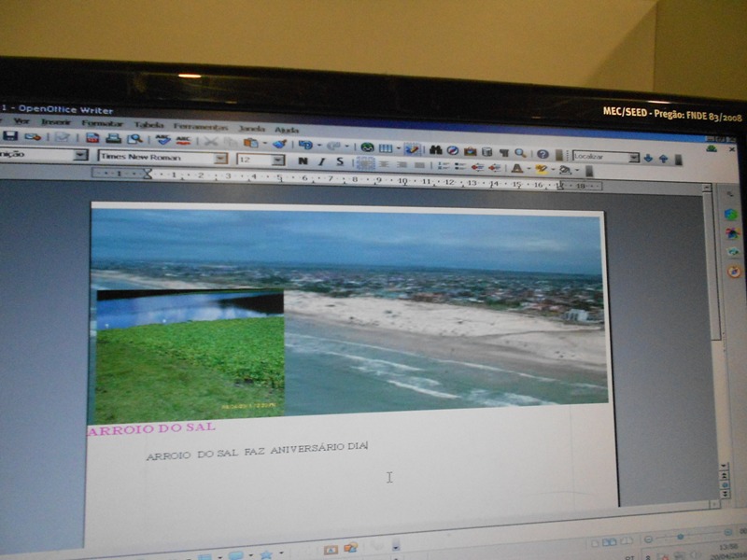Viewport: 747px width, 560px height.
Task: Toggle Show Draw Functions pencil icon
Action: (412, 149)
